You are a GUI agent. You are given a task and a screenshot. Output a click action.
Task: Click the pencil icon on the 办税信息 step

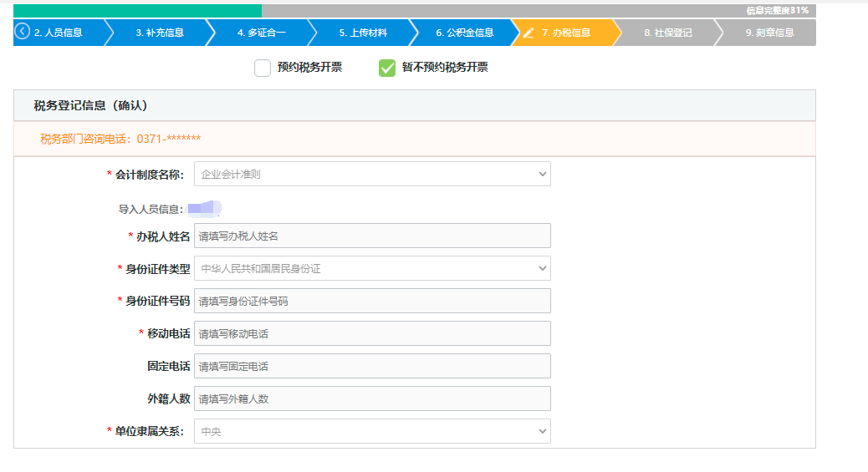[528, 33]
